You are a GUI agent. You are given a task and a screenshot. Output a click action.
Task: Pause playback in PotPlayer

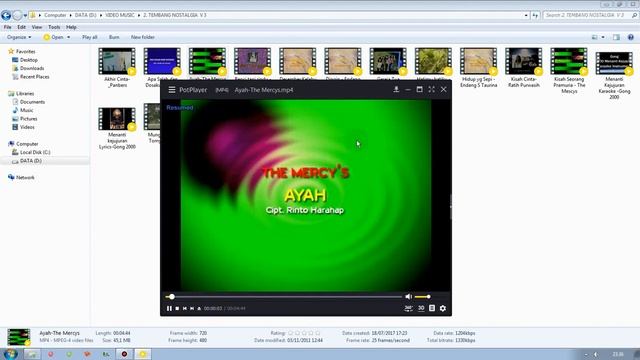click(169, 309)
